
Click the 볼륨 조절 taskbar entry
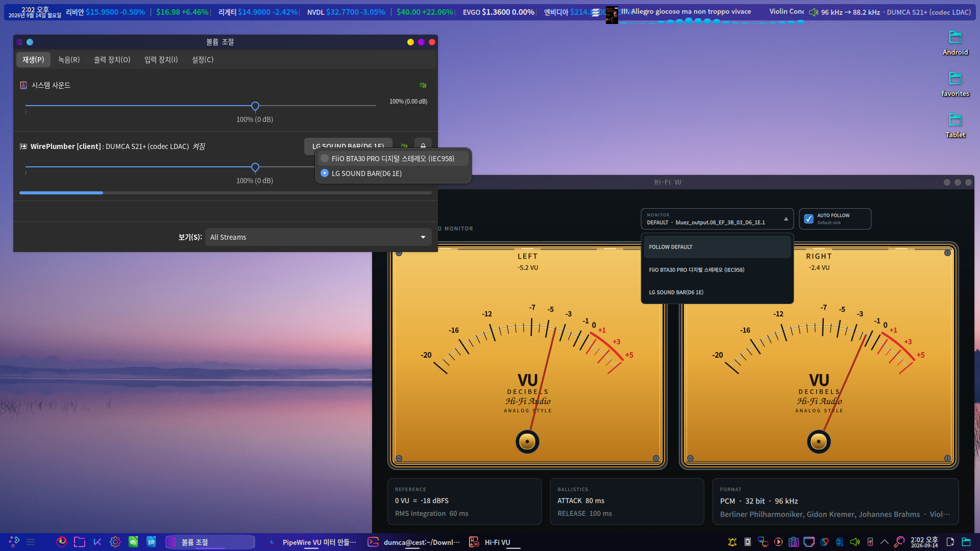click(x=210, y=542)
